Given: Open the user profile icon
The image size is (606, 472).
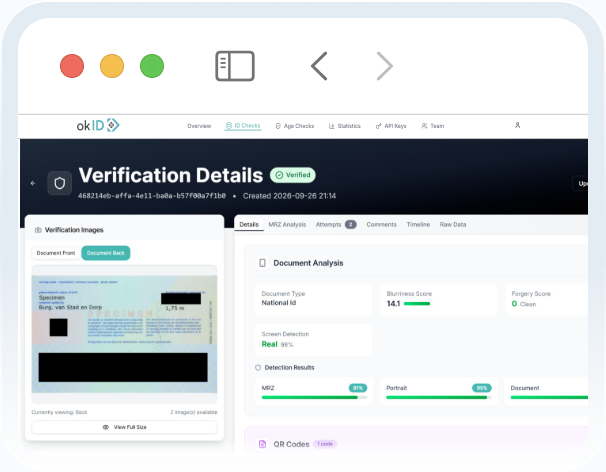Looking at the screenshot, I should [x=517, y=125].
